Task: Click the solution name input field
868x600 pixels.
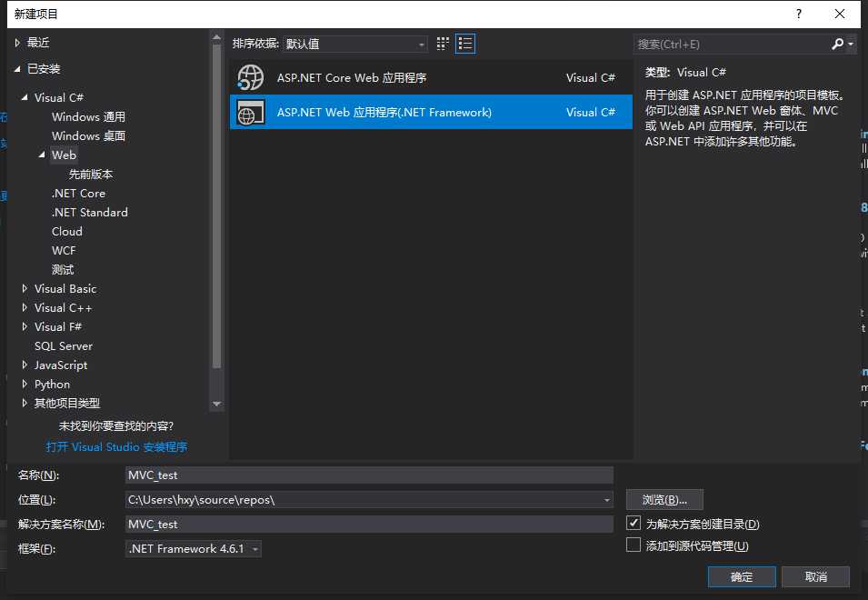Action: tap(369, 525)
